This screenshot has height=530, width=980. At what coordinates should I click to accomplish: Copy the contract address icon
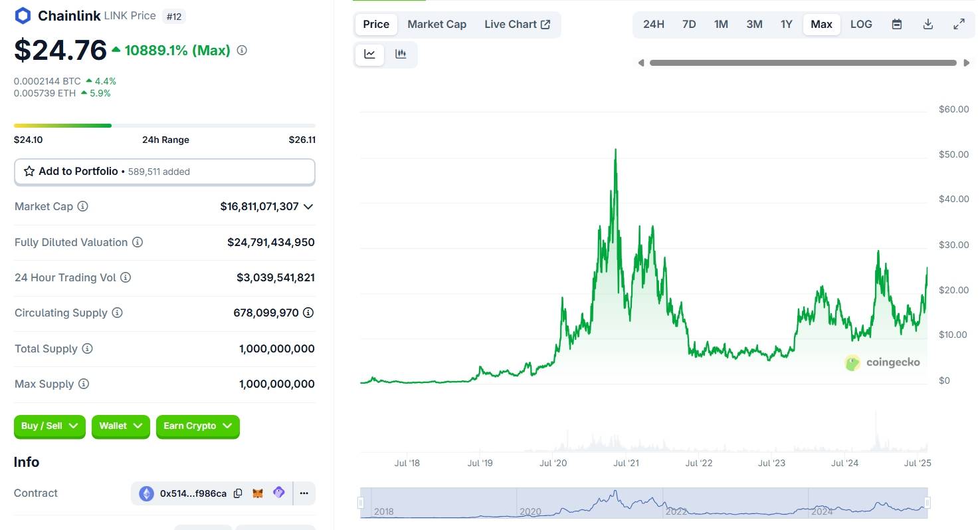(238, 493)
